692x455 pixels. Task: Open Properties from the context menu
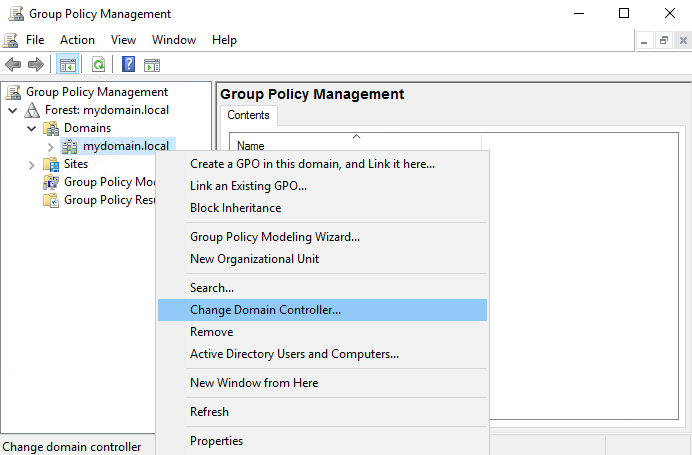pos(216,441)
